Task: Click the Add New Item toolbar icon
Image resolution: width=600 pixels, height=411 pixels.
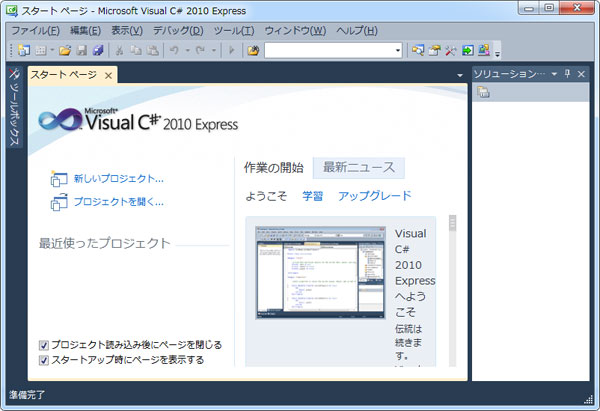Action: (x=41, y=50)
